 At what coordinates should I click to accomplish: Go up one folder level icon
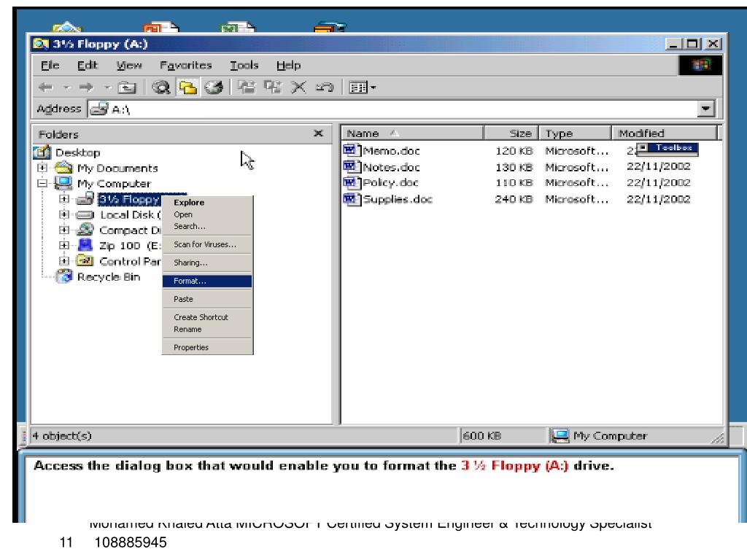(127, 87)
